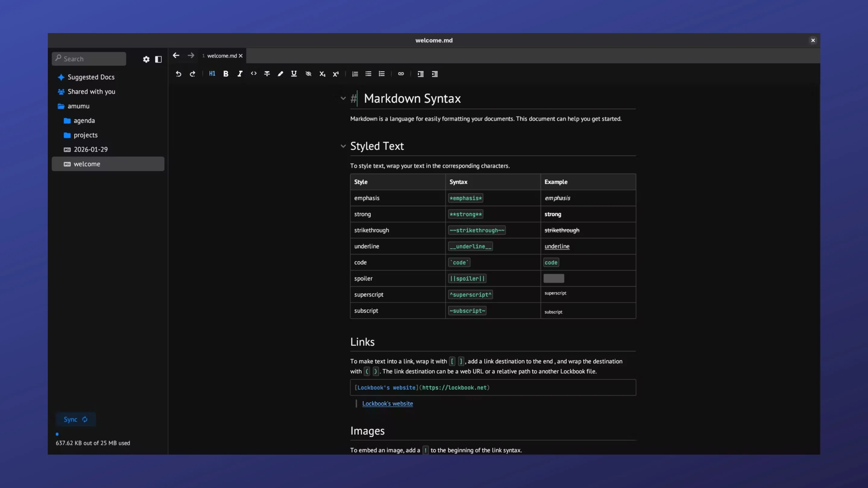Apply italic formatting

point(240,74)
